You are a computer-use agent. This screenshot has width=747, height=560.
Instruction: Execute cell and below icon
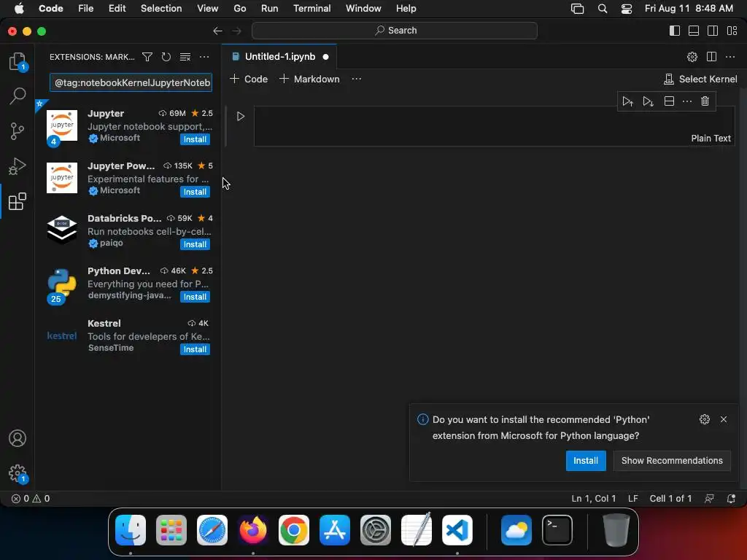[x=648, y=101]
